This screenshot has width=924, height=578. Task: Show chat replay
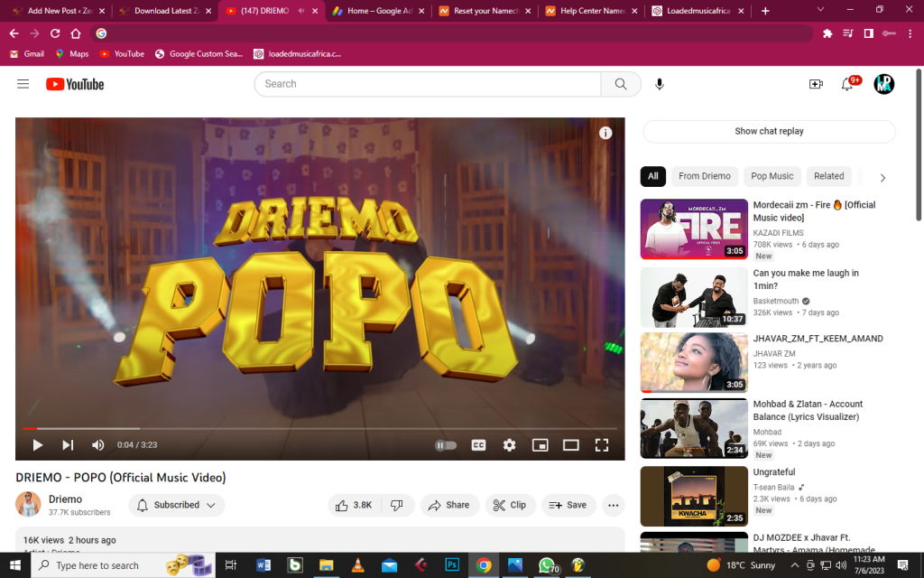click(x=769, y=131)
